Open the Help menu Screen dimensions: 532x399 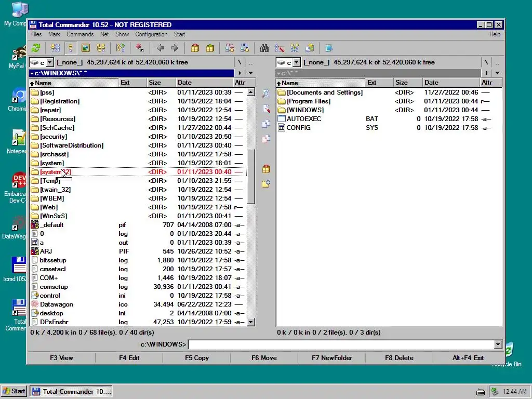[495, 34]
